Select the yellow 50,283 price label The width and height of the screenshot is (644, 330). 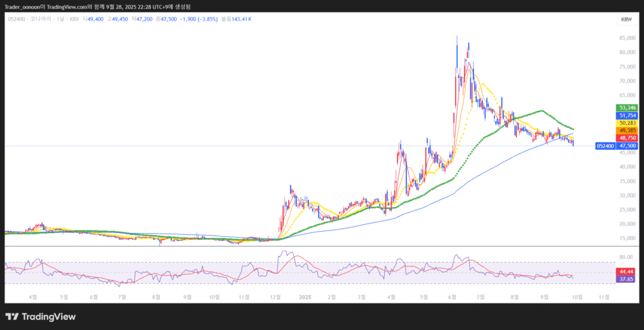pyautogui.click(x=628, y=123)
